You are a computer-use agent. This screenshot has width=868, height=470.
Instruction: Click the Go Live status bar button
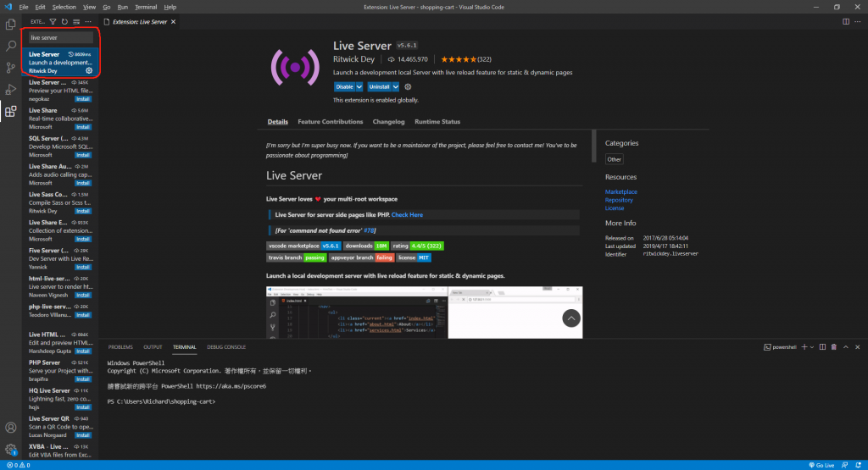click(x=821, y=465)
